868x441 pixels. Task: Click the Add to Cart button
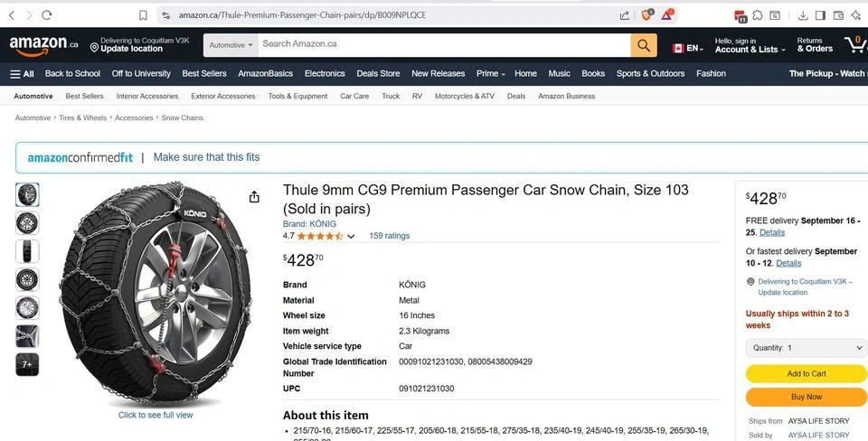[x=806, y=373]
